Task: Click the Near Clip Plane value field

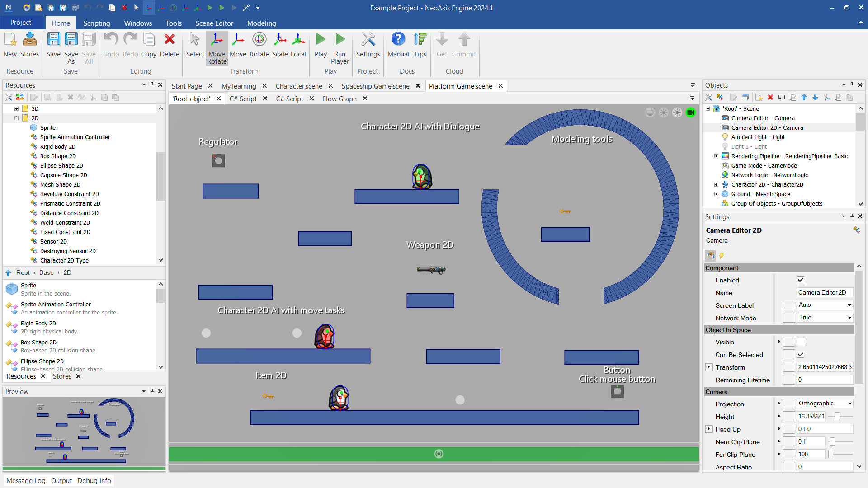Action: [811, 442]
